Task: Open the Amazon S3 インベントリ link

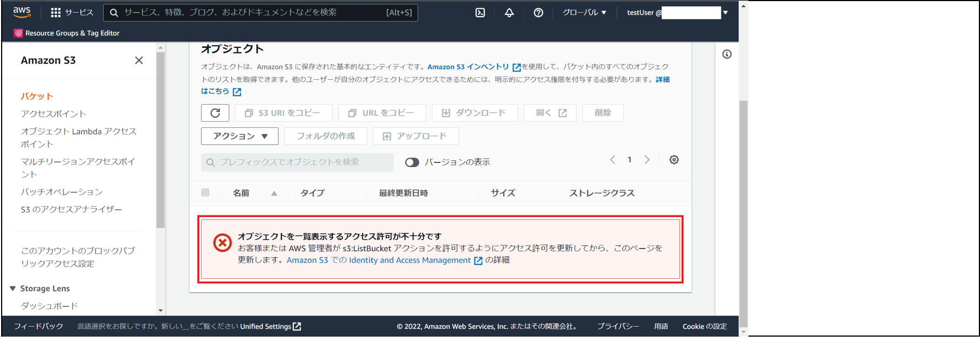Action: coord(474,67)
